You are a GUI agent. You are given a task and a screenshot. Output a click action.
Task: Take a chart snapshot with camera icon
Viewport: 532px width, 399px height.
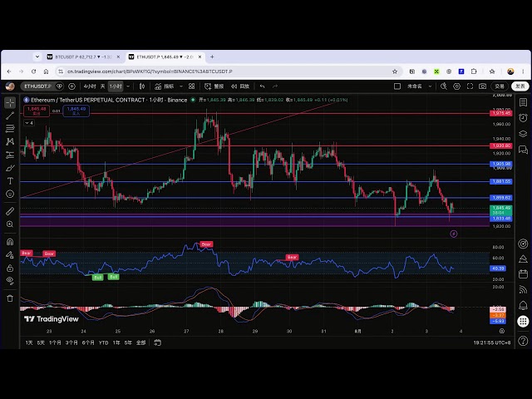coord(482,86)
